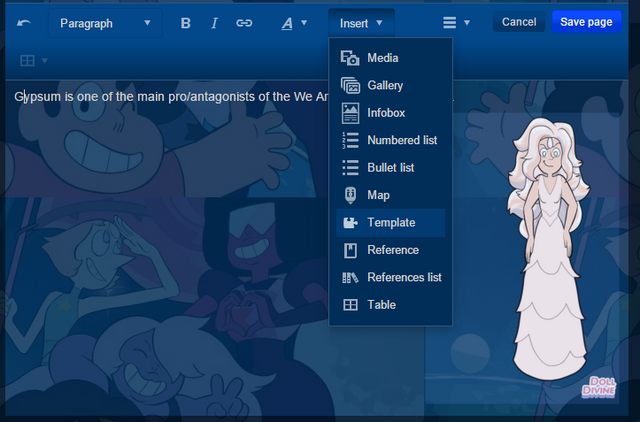640x422 pixels.
Task: Click the Bullet list icon
Action: coord(350,168)
